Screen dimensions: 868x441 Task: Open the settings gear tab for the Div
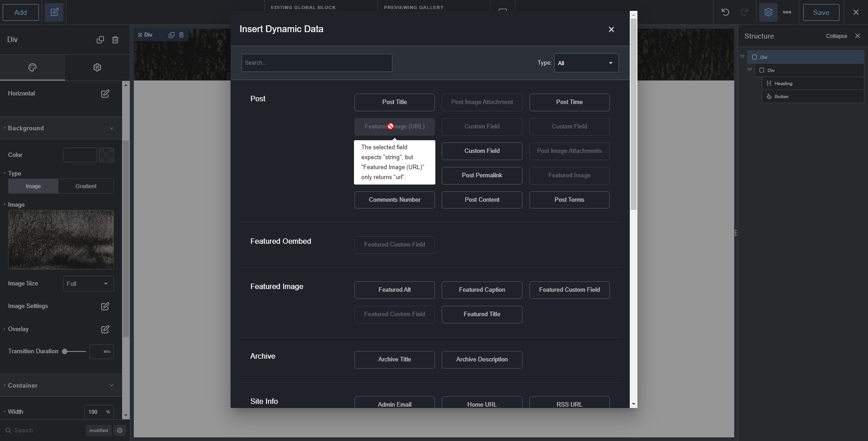pos(97,67)
